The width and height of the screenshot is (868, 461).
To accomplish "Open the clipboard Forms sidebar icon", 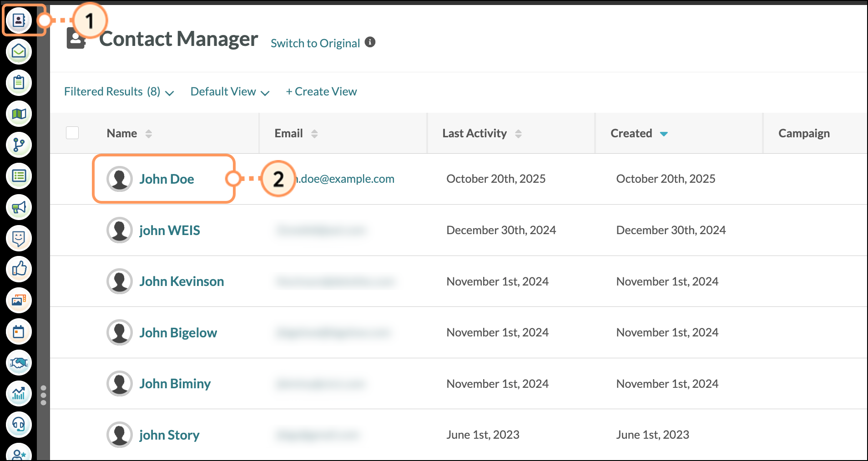I will pyautogui.click(x=19, y=83).
